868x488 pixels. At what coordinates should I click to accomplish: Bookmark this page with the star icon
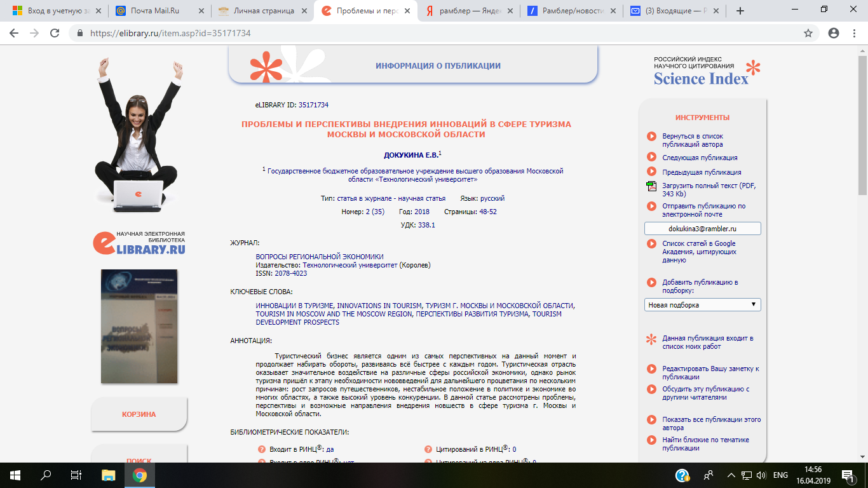(808, 33)
